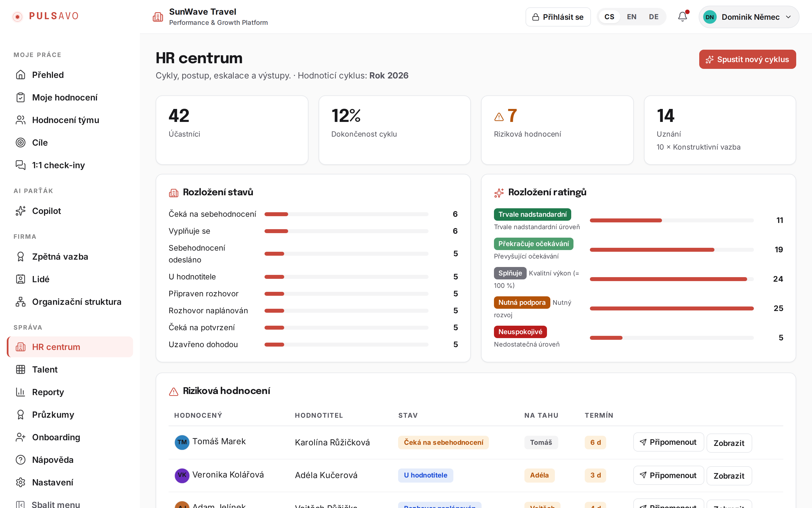Image resolution: width=812 pixels, height=508 pixels.
Task: Click the Nutná podpora rating bar
Action: [672, 308]
